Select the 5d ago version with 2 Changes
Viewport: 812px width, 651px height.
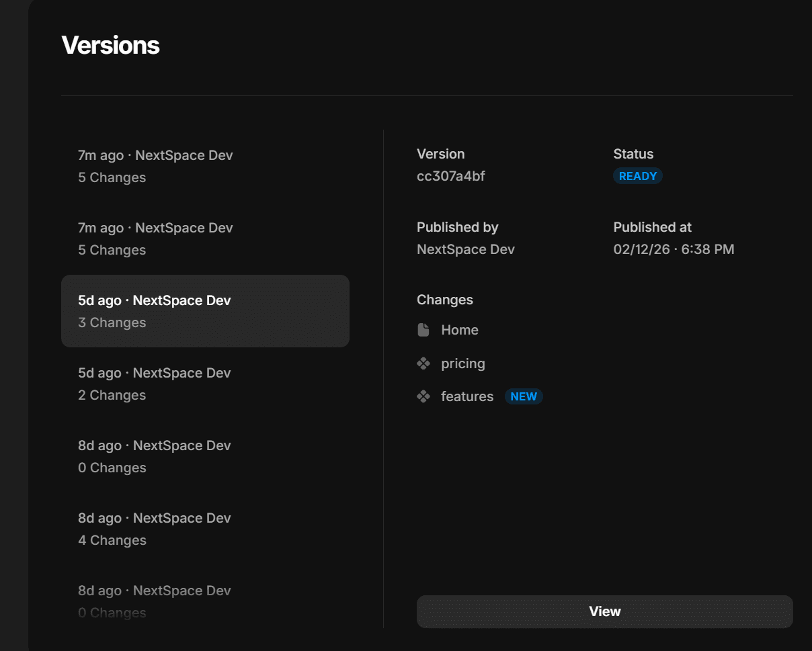coord(205,384)
